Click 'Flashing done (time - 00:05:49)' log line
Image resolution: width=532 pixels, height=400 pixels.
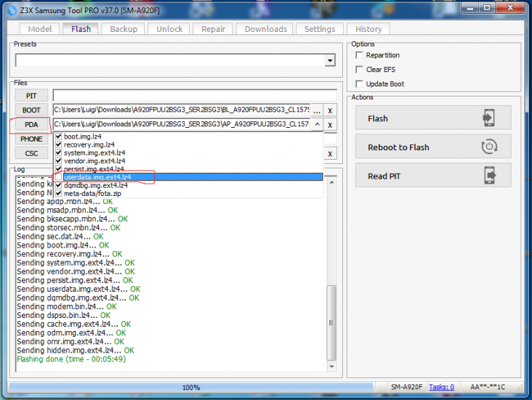71,359
